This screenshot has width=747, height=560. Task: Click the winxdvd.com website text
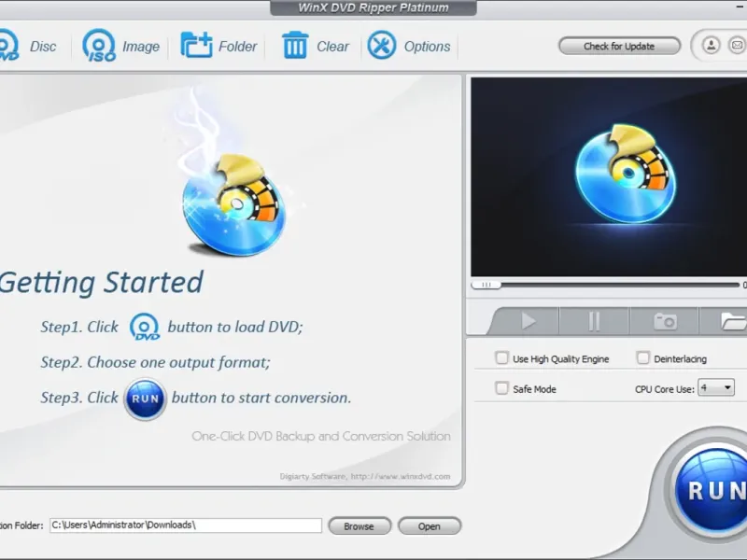click(401, 476)
